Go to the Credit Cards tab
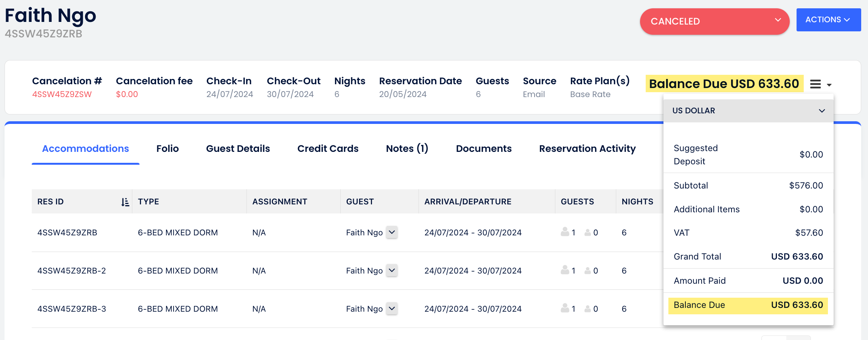868x340 pixels. click(328, 148)
